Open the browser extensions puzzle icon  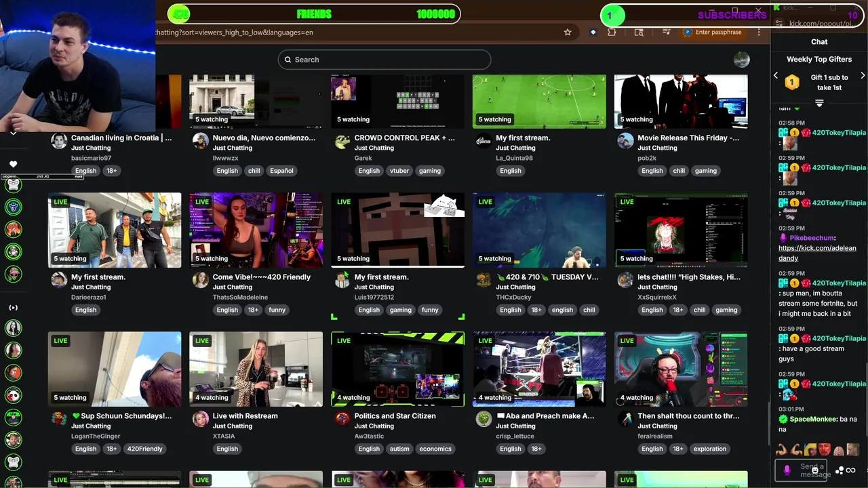click(x=612, y=32)
